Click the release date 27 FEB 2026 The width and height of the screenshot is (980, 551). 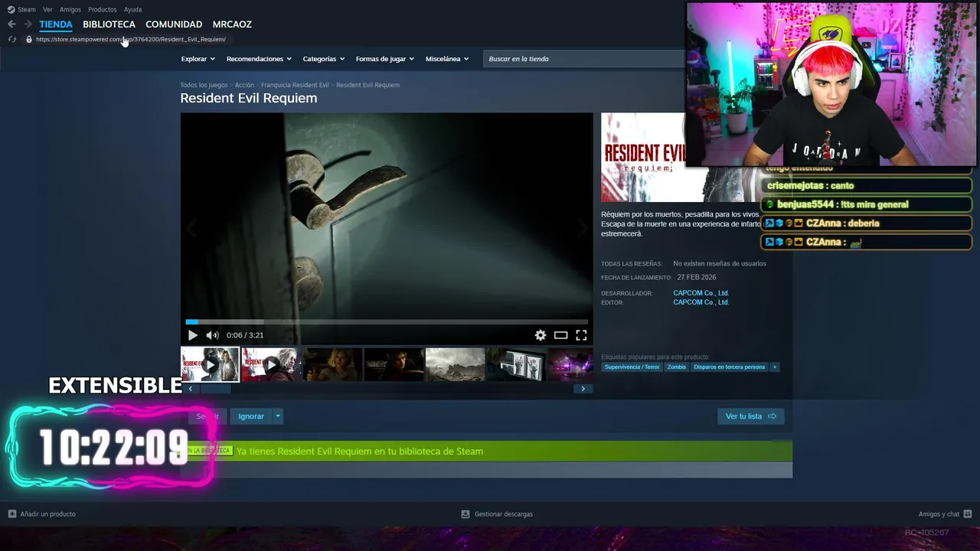point(697,278)
